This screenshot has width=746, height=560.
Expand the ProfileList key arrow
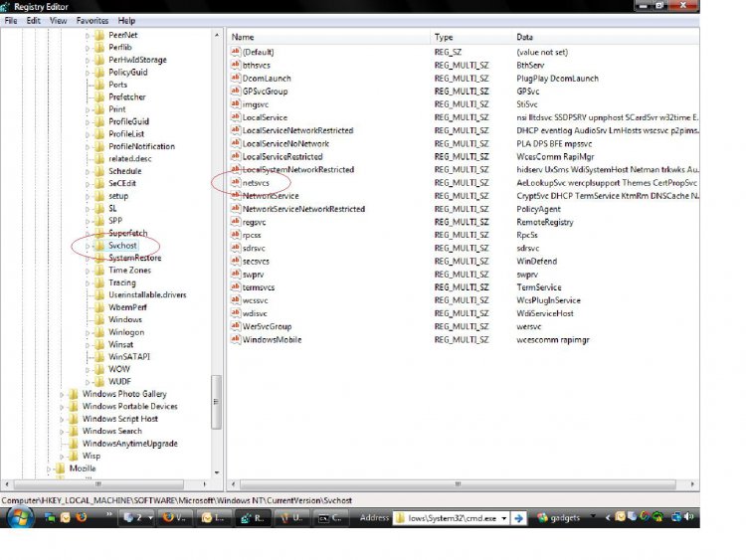[x=88, y=134]
